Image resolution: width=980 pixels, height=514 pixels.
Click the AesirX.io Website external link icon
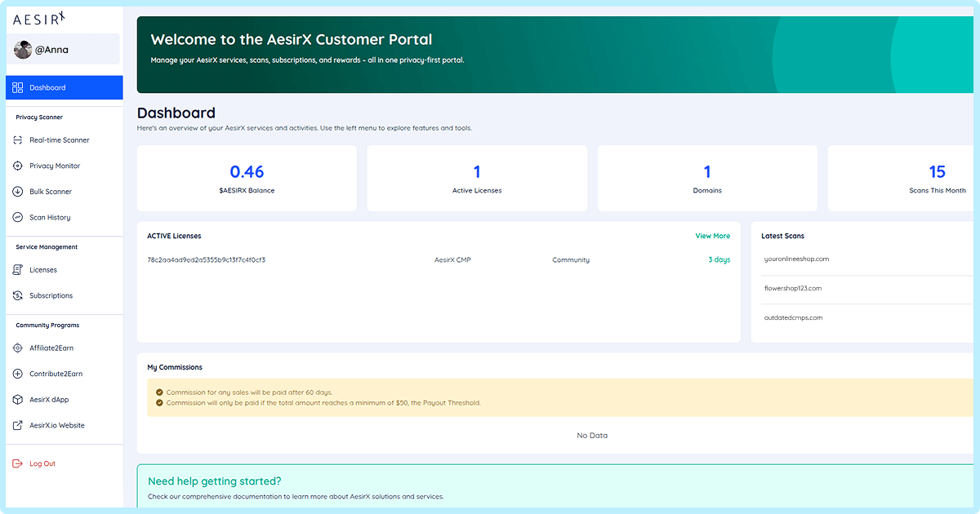click(x=18, y=426)
